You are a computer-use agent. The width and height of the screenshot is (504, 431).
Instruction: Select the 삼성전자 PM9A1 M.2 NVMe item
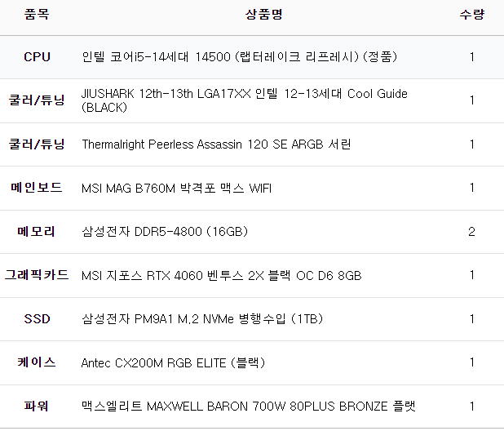[202, 318]
